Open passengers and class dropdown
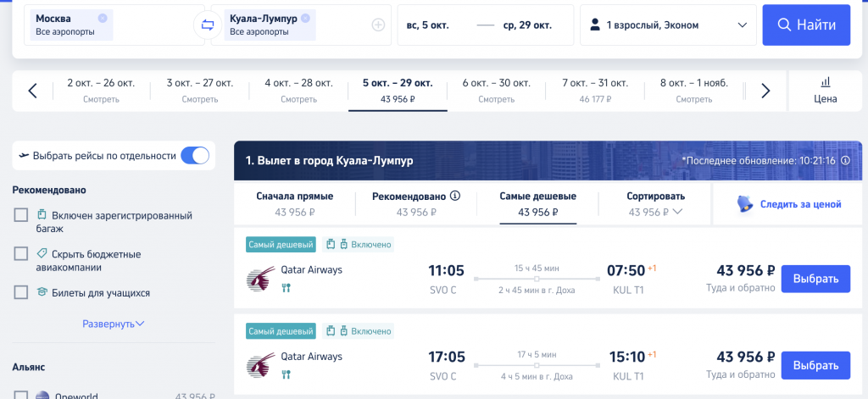The width and height of the screenshot is (868, 399). click(668, 25)
